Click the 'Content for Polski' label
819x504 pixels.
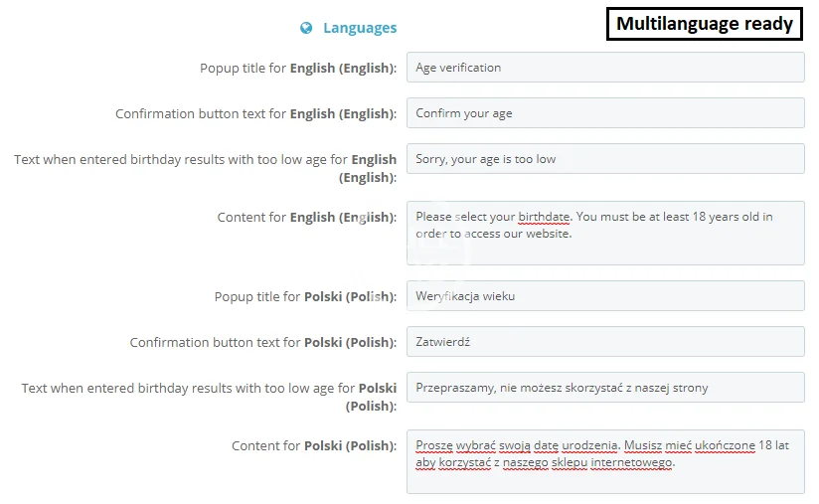coord(313,445)
